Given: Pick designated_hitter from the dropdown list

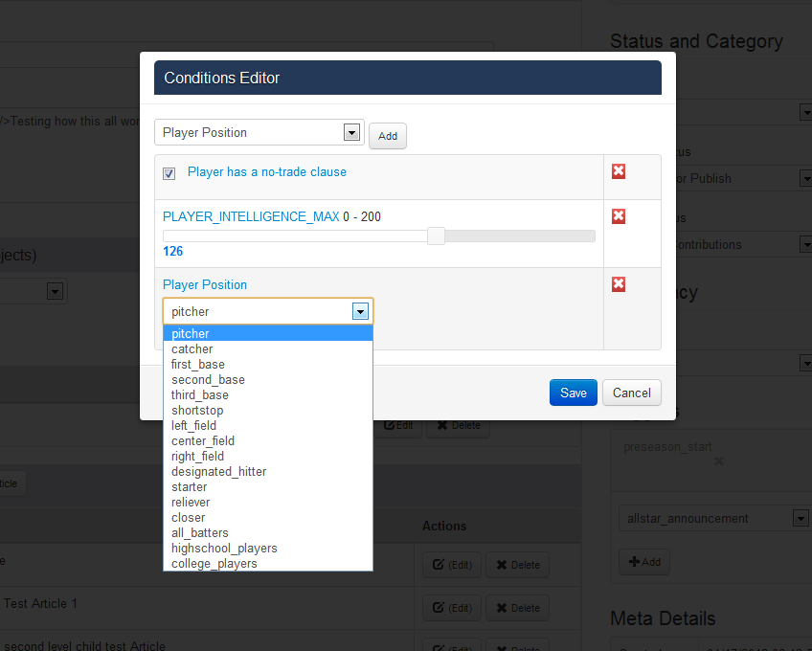Looking at the screenshot, I should click(218, 472).
